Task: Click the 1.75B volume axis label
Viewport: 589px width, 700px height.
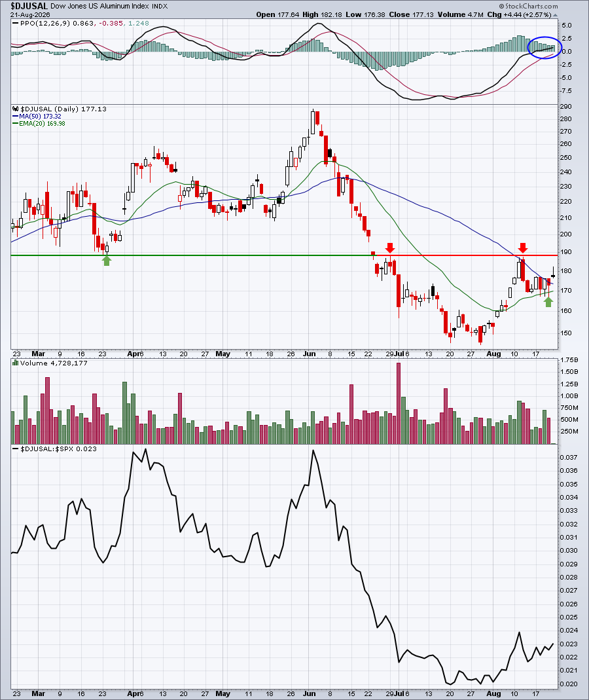Action: pos(569,359)
